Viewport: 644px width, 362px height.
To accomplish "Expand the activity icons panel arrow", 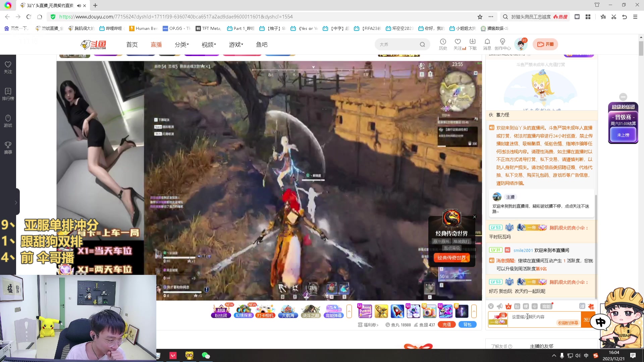I will 349,311.
